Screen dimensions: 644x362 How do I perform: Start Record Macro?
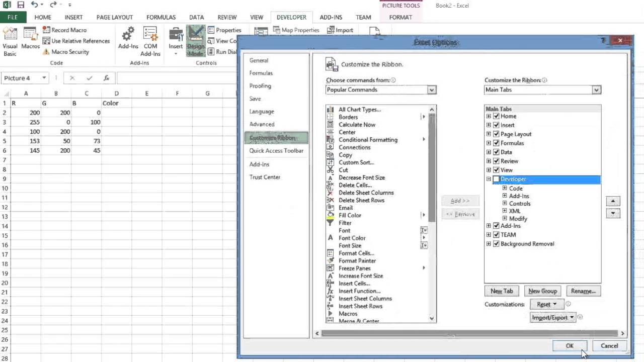coord(64,30)
